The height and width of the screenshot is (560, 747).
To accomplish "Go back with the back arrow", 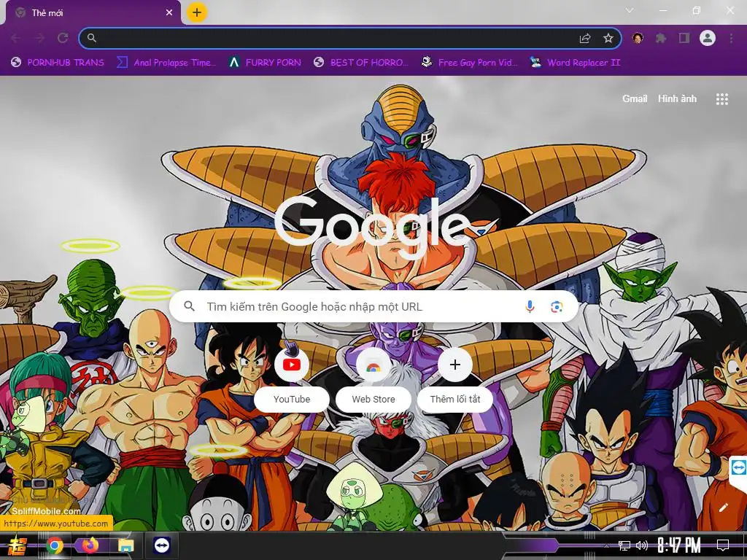I will click(x=16, y=38).
